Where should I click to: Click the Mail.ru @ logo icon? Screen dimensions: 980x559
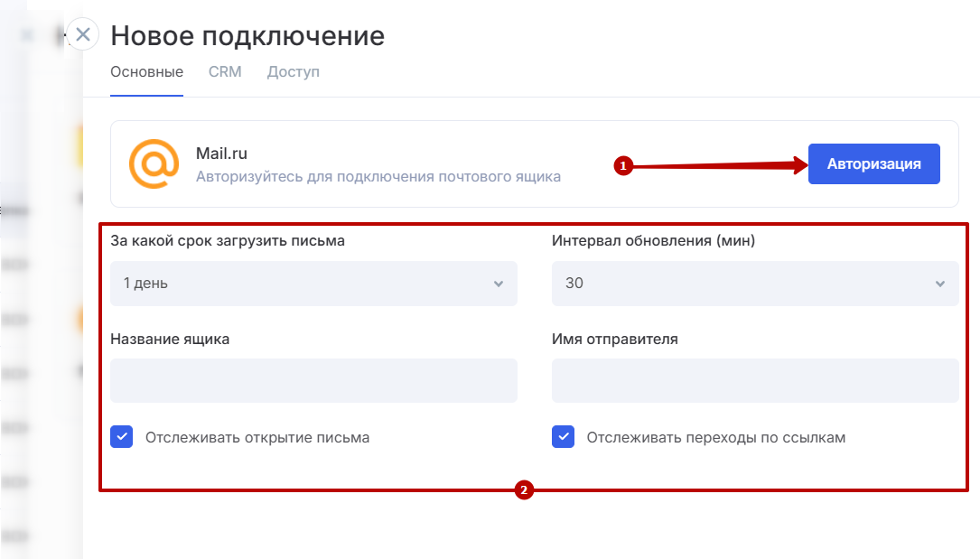pyautogui.click(x=154, y=163)
